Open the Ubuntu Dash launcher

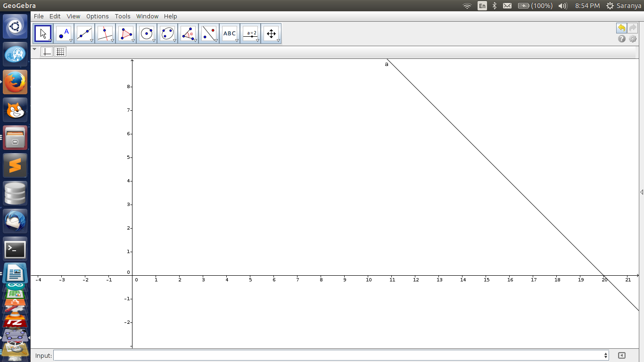(x=16, y=27)
